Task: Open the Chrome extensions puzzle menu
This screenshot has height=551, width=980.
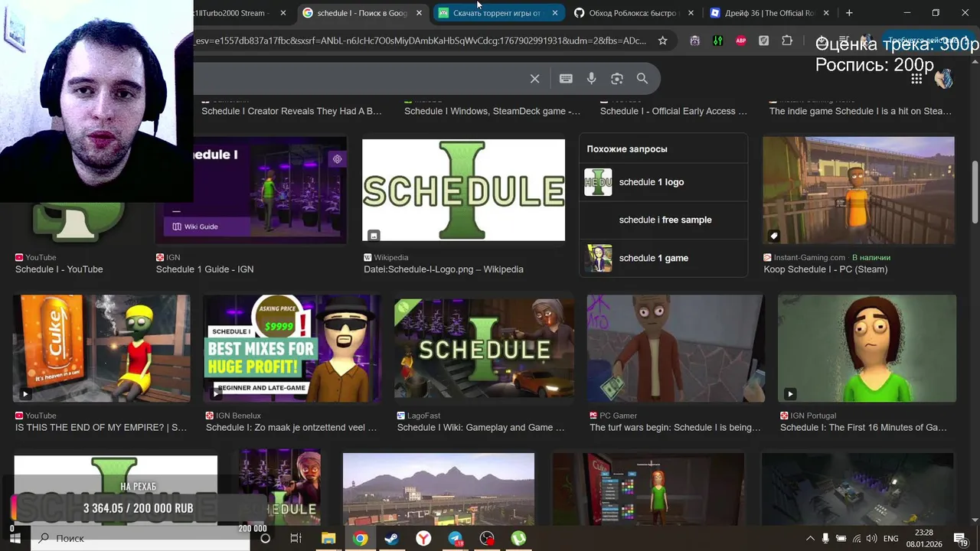Action: (787, 41)
